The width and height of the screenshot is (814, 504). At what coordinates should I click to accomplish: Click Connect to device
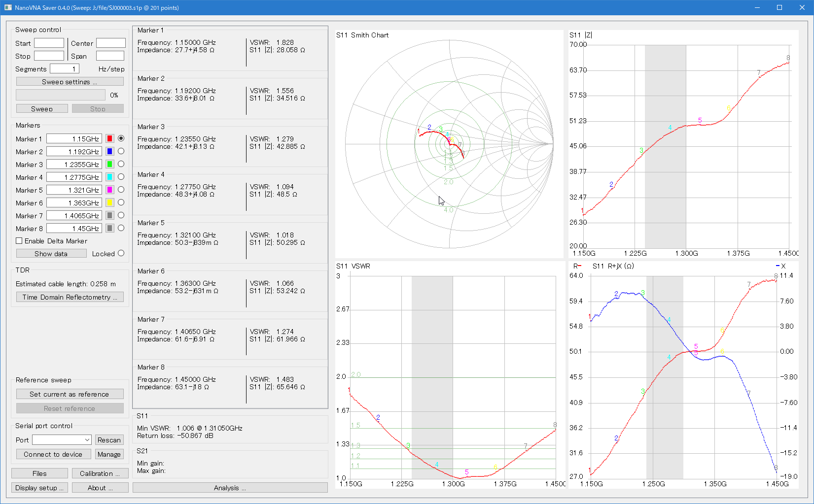point(53,454)
